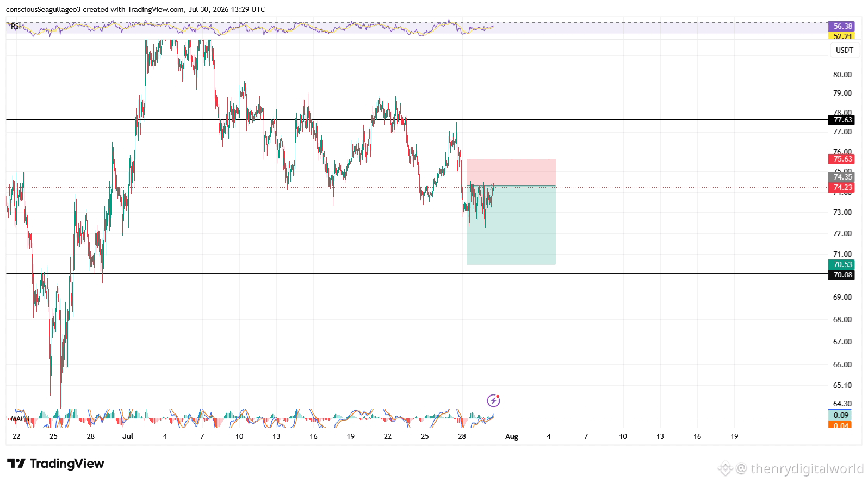Click the 73.00 price axis label

[842, 212]
